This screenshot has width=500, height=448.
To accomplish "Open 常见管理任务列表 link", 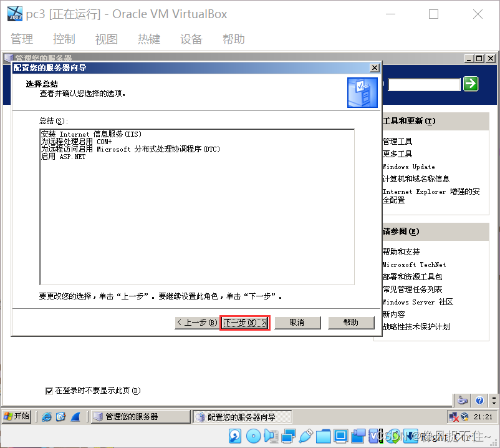I will [x=412, y=289].
